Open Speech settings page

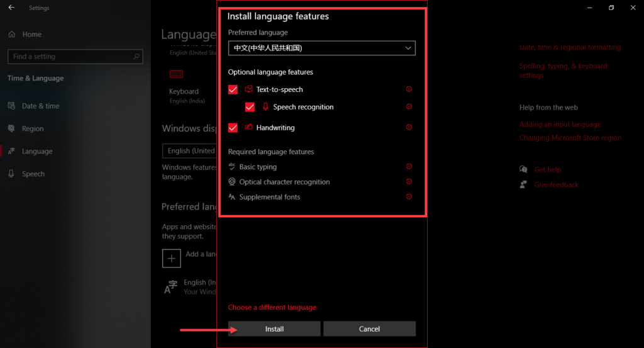pyautogui.click(x=33, y=174)
